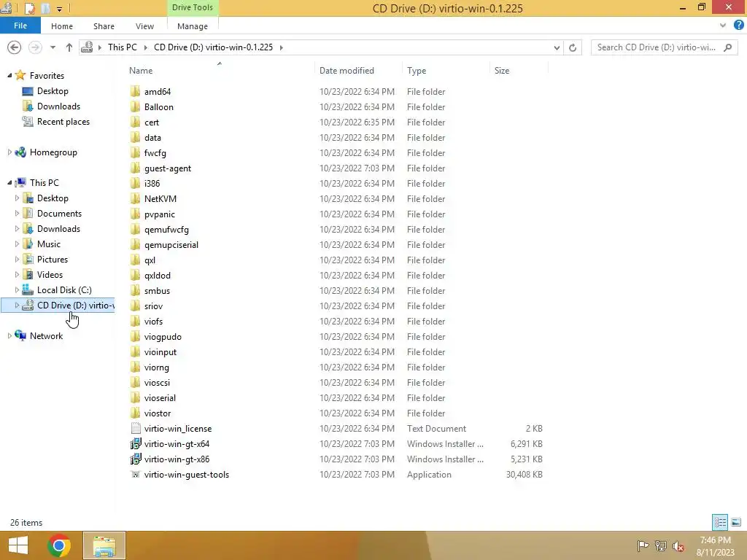Switch to the View ribbon tab
Screen dimensions: 747x560
[x=144, y=26]
